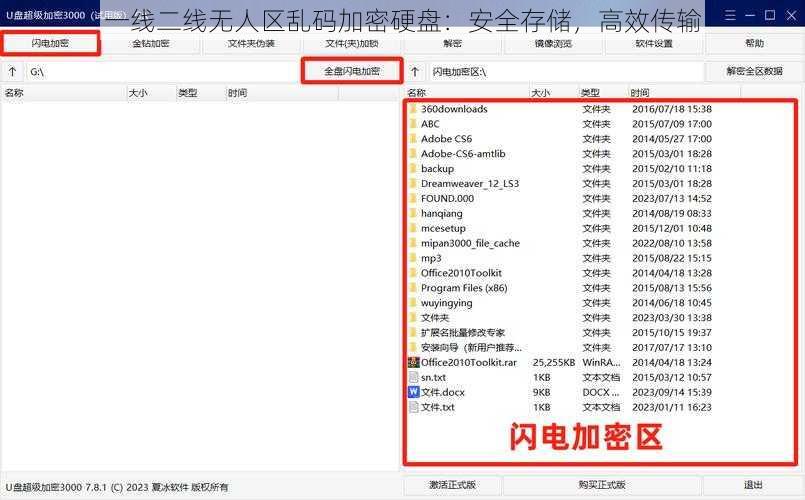
Task: Click the date 2016/07/18 15:38
Action: (672, 109)
